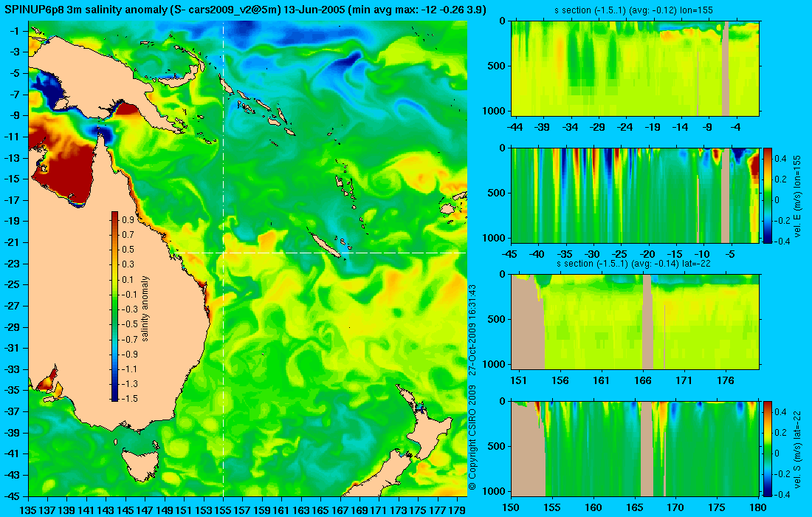The width and height of the screenshot is (812, 517).
Task: Click latitude label -45 on main map axis
Action: 11,496
